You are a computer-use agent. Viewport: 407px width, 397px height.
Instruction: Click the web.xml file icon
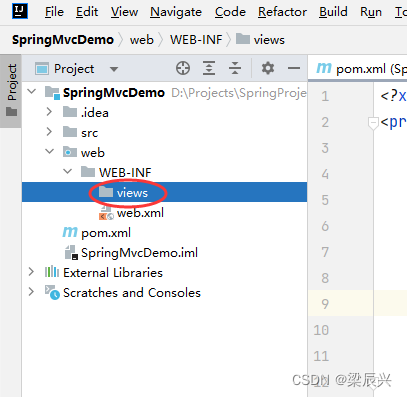pyautogui.click(x=106, y=213)
